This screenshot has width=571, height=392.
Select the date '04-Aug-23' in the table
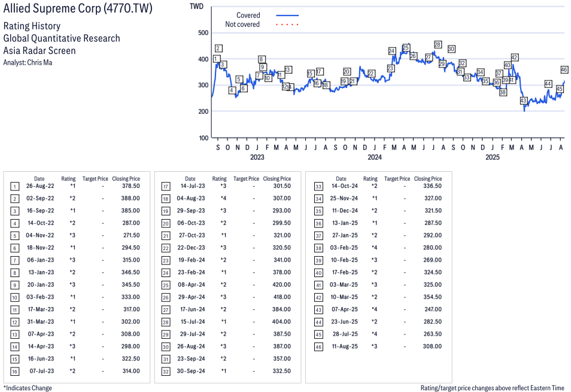click(x=191, y=198)
